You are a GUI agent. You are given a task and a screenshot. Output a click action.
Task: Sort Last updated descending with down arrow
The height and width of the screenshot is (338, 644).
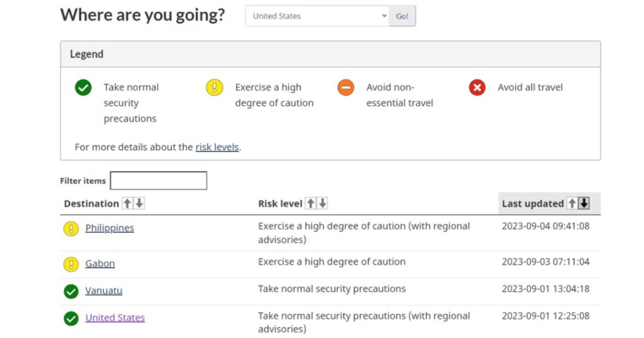(584, 203)
